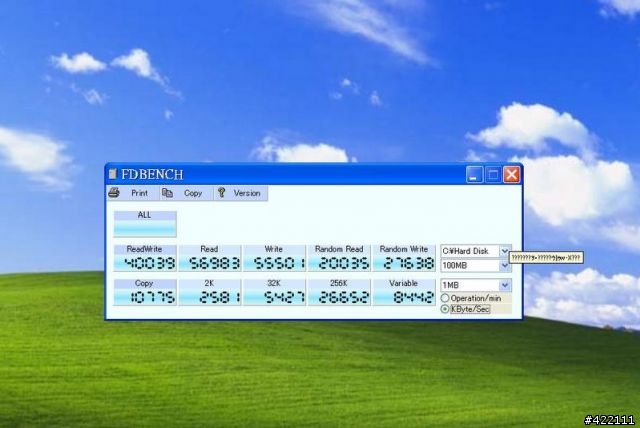This screenshot has width=640, height=428.
Task: Click the Print toolbar button
Action: (133, 193)
